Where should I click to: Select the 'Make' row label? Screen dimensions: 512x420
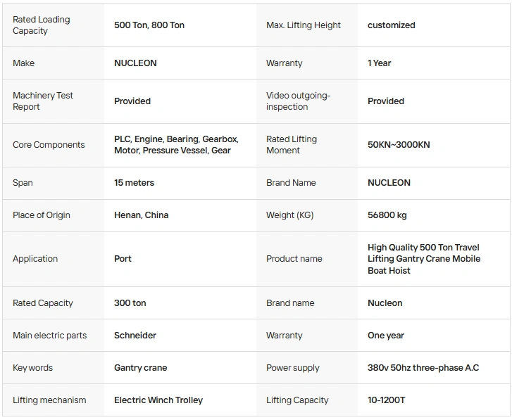coord(23,63)
